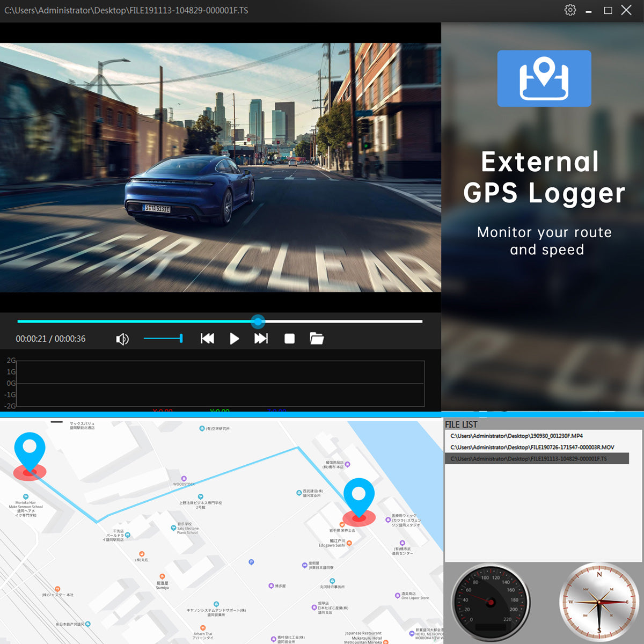
Task: Stop video playback
Action: (x=289, y=339)
